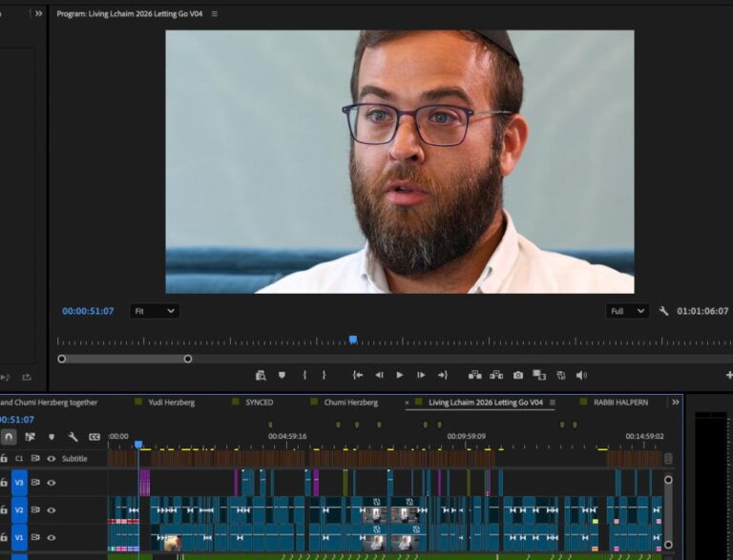Go to In point in Program monitor
The height and width of the screenshot is (560, 733).
pos(358,375)
